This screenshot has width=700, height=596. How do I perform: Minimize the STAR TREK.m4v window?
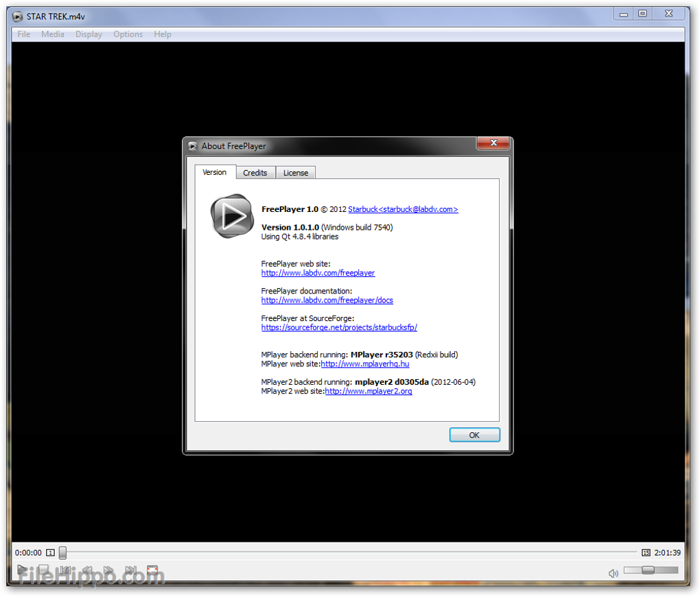(624, 14)
